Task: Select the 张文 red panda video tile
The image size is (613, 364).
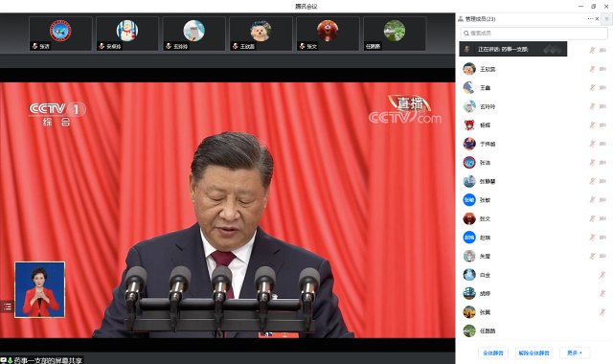Action: [x=328, y=34]
